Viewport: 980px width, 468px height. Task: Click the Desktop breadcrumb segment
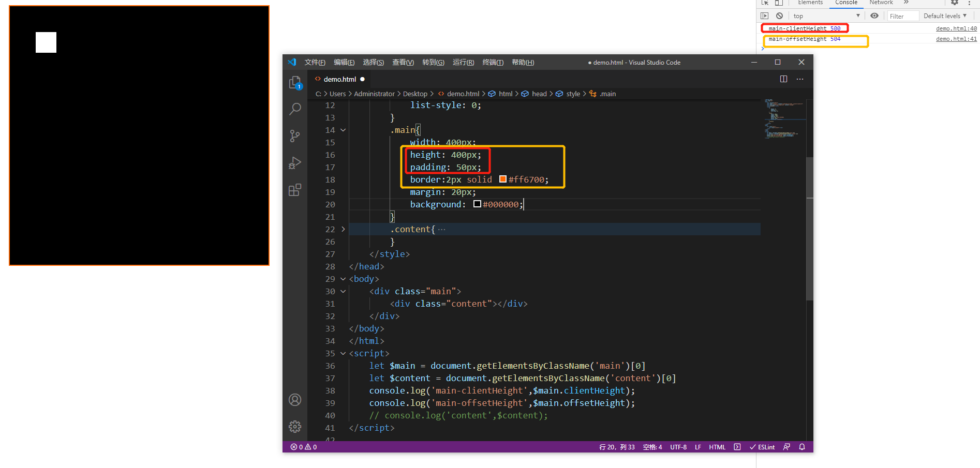(415, 94)
